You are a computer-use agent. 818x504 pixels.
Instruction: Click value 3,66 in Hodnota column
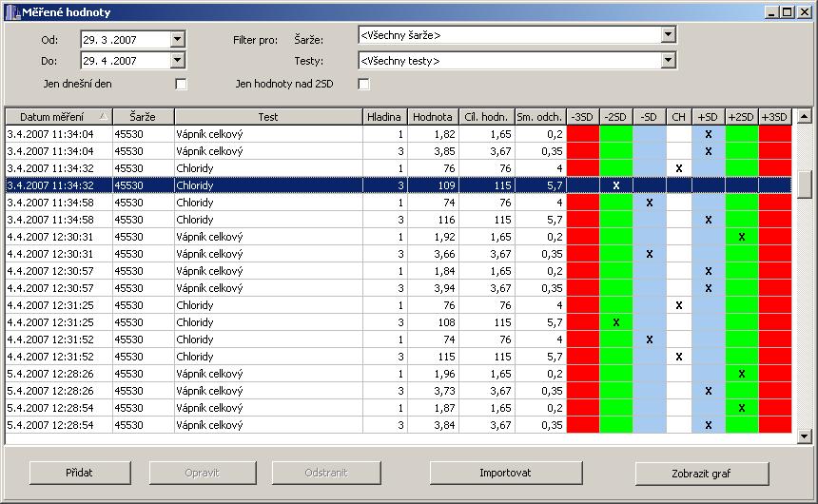point(444,254)
